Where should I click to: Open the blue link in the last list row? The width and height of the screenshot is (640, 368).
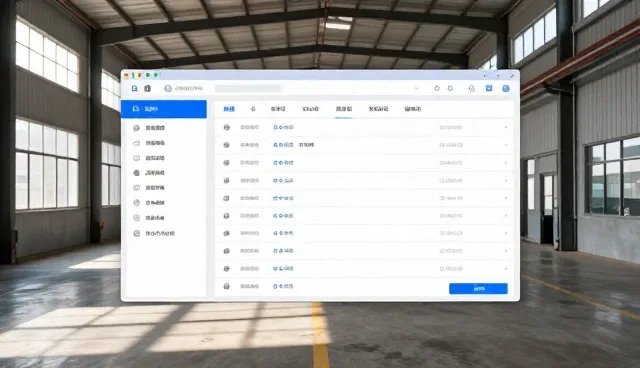(283, 286)
